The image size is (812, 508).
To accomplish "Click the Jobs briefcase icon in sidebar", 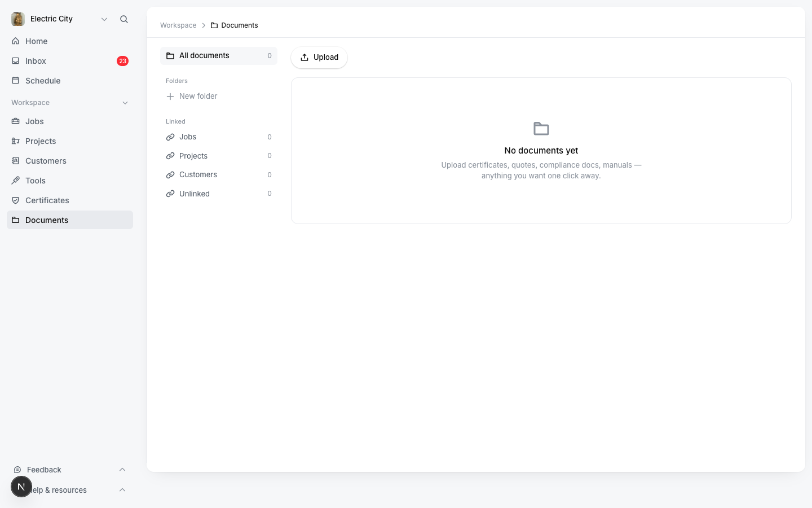I will pos(16,121).
